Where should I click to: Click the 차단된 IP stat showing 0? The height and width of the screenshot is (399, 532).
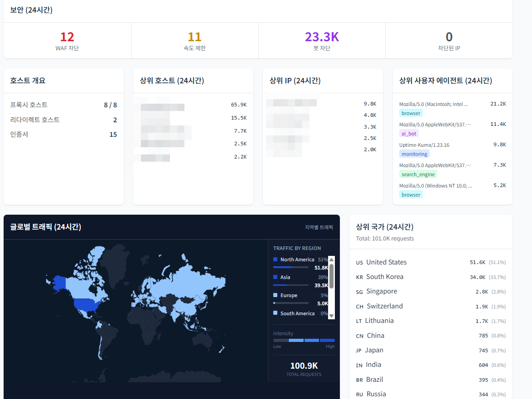(449, 40)
